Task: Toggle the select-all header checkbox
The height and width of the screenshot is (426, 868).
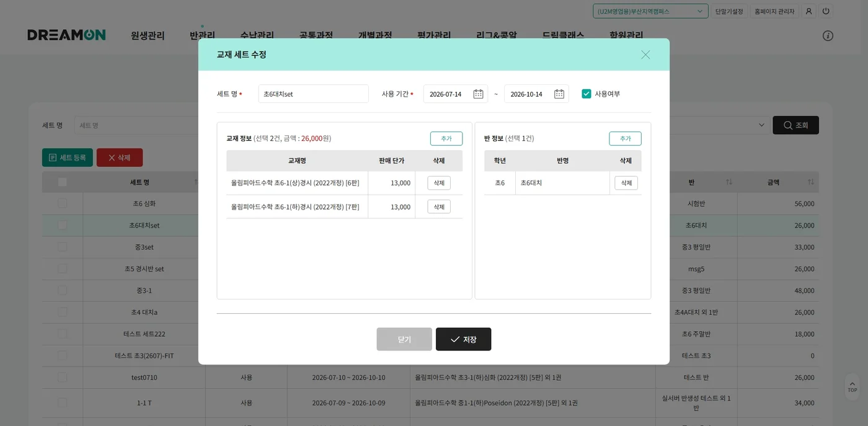Action: (62, 182)
